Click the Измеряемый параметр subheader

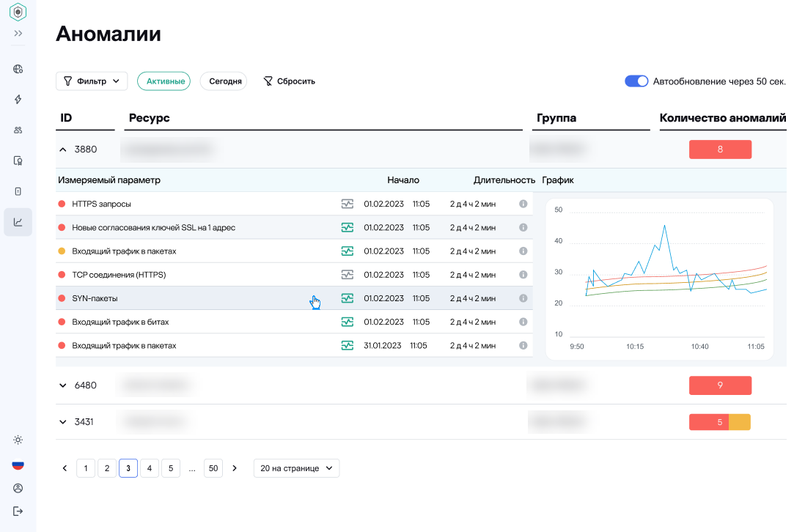click(109, 180)
